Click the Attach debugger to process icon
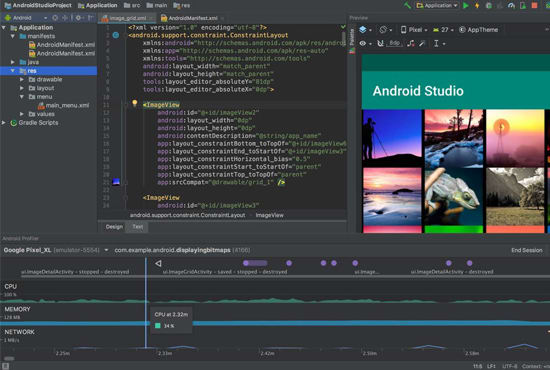 point(523,5)
